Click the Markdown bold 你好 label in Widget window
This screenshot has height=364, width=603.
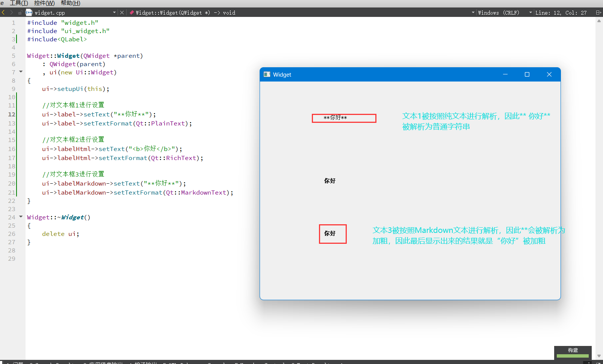pos(330,233)
